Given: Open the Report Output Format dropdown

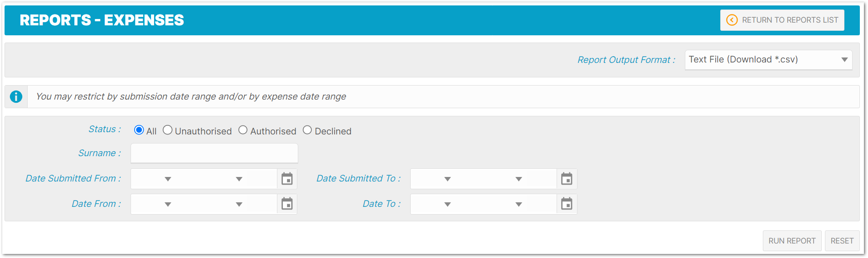Looking at the screenshot, I should 768,60.
